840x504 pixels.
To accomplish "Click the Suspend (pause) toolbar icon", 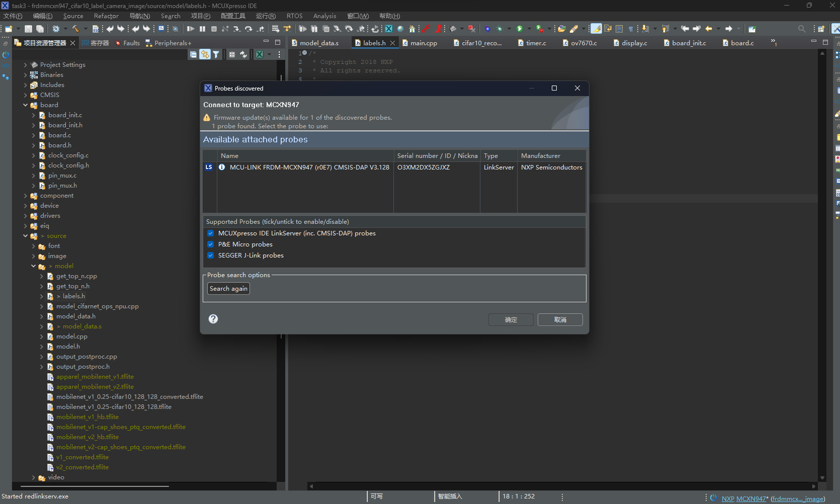I will point(203,29).
